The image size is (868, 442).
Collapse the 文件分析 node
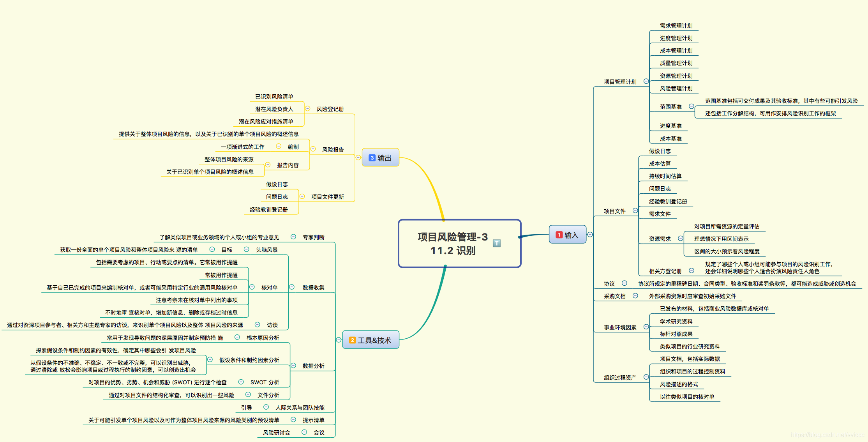point(248,395)
